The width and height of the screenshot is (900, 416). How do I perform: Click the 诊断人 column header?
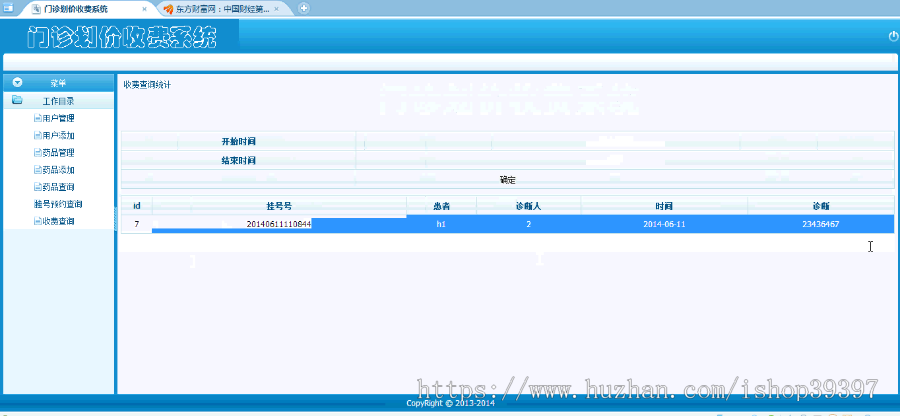pyautogui.click(x=529, y=206)
